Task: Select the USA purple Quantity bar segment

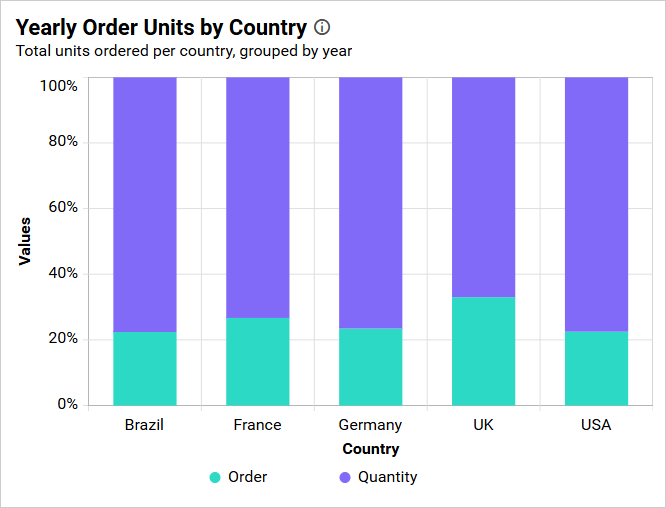Action: coord(597,205)
